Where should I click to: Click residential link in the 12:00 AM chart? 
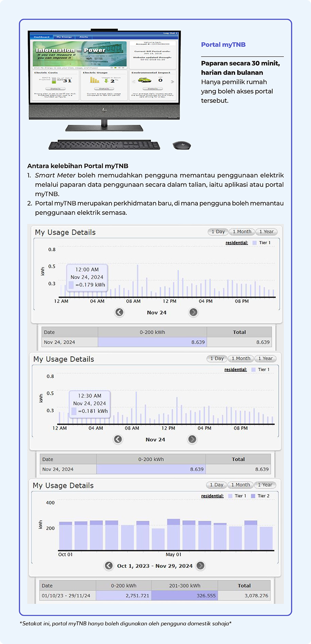pyautogui.click(x=237, y=243)
